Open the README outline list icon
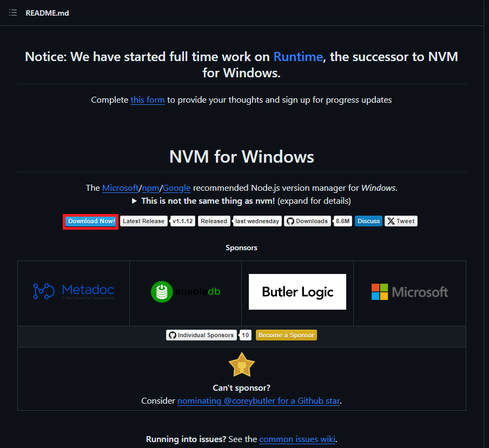 click(13, 13)
